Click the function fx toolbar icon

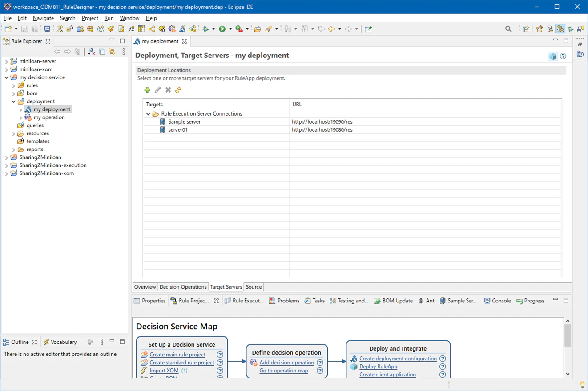[131, 29]
